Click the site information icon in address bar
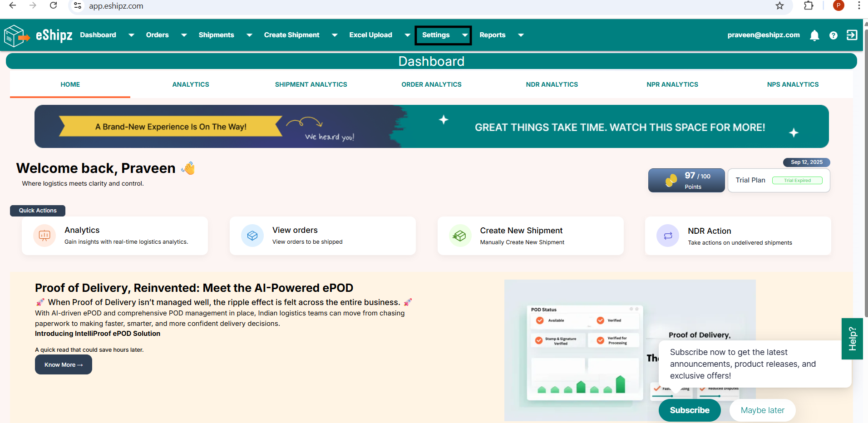This screenshot has width=868, height=423. point(78,6)
